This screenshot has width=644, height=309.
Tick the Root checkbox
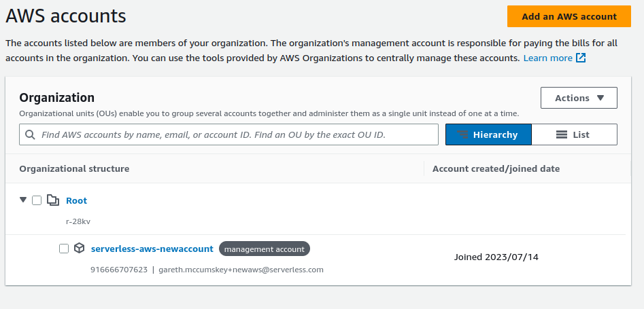click(37, 200)
